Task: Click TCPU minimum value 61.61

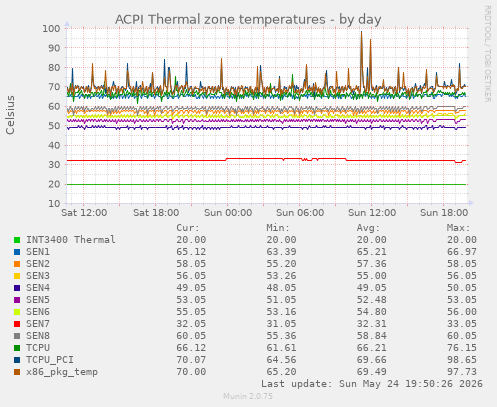Action: [281, 348]
